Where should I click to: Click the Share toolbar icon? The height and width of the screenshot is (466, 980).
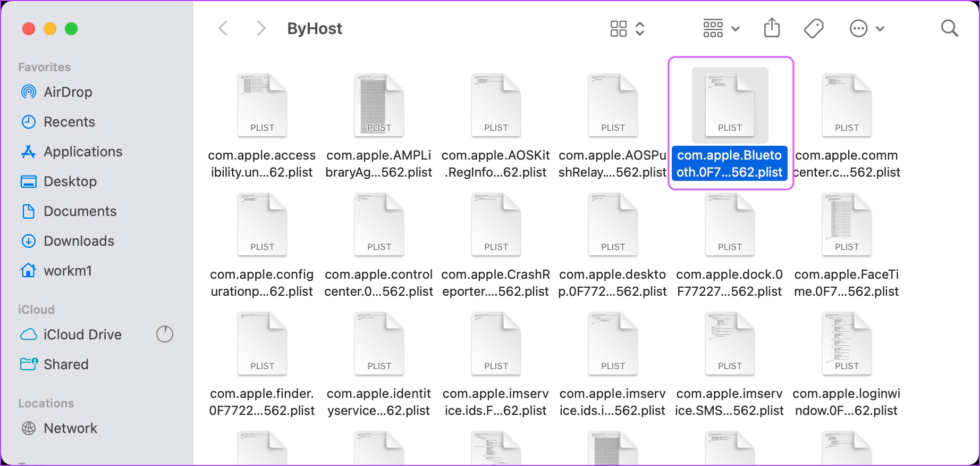point(772,28)
